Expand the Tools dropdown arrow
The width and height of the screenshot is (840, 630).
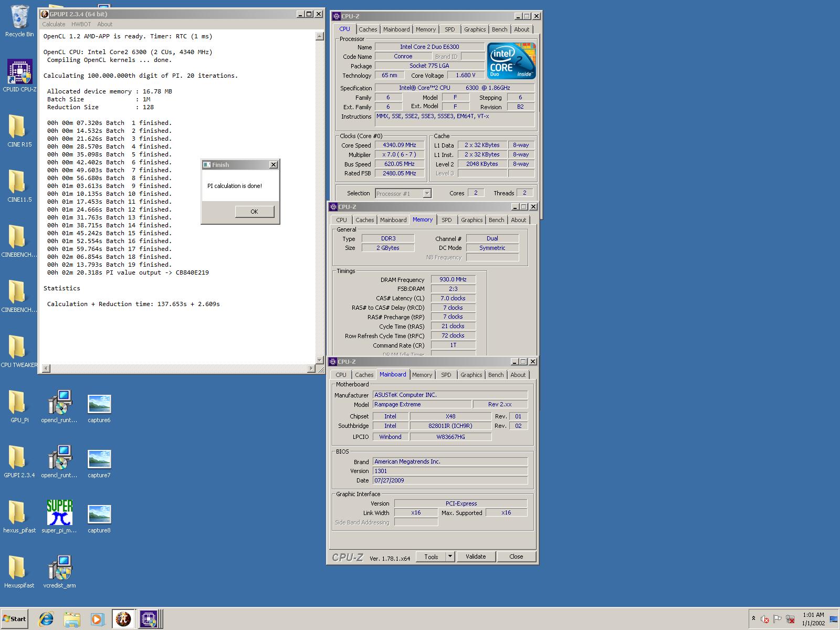pos(450,556)
